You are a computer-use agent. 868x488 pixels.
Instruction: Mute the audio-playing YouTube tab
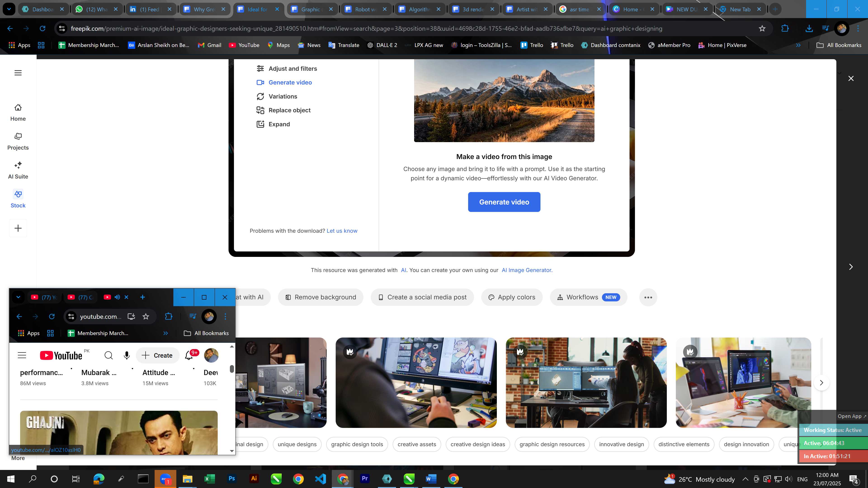coord(117,297)
